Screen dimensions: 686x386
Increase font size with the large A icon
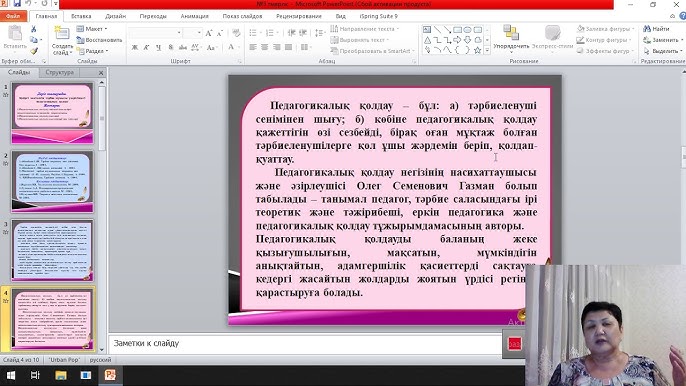(x=209, y=33)
